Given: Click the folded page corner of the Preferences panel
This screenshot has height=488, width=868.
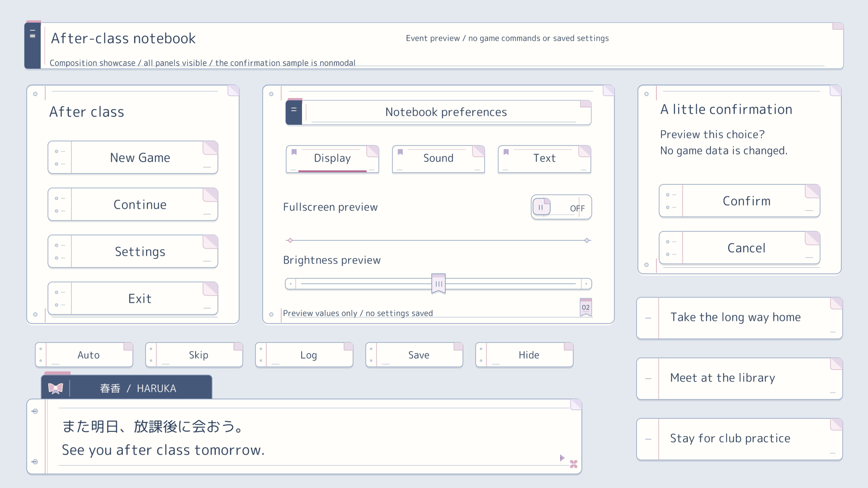Looking at the screenshot, I should [609, 90].
